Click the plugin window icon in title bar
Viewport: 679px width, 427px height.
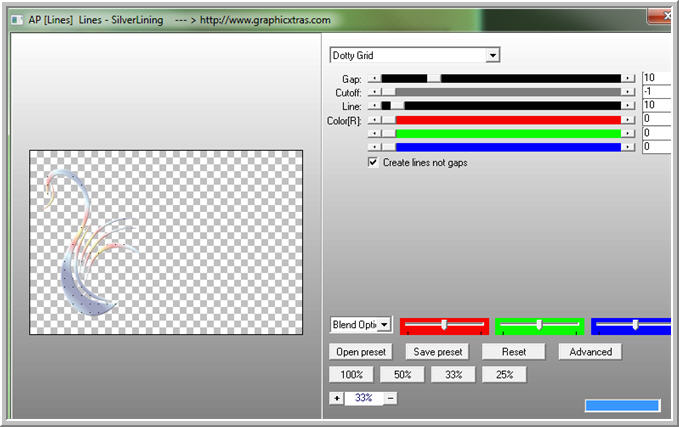tap(17, 20)
